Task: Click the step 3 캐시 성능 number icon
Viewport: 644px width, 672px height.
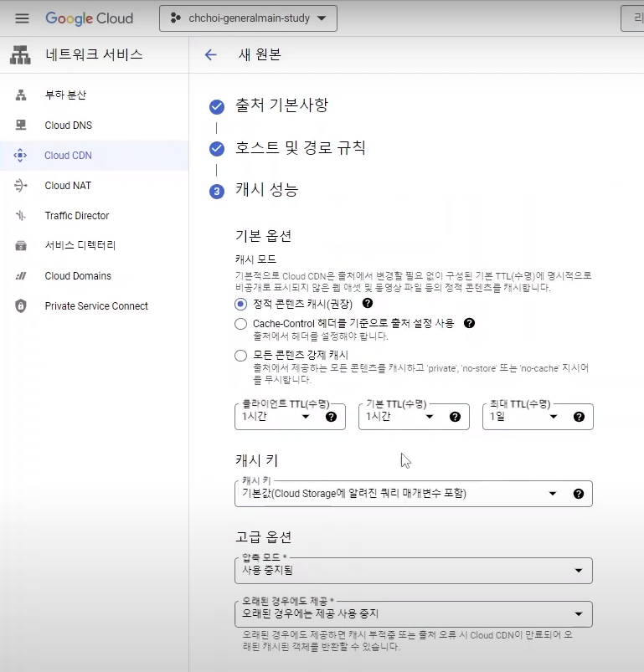Action: pos(217,191)
